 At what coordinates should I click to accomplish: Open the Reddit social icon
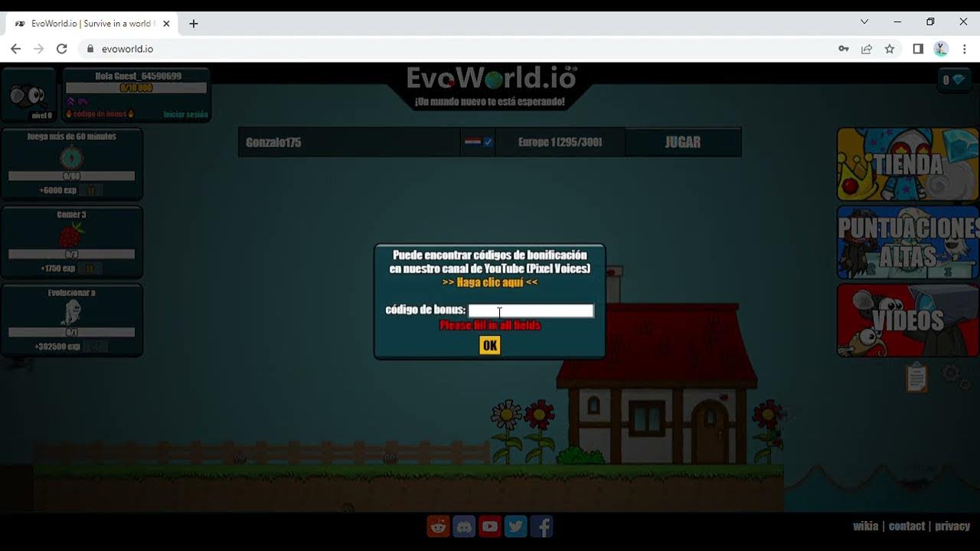coord(438,526)
